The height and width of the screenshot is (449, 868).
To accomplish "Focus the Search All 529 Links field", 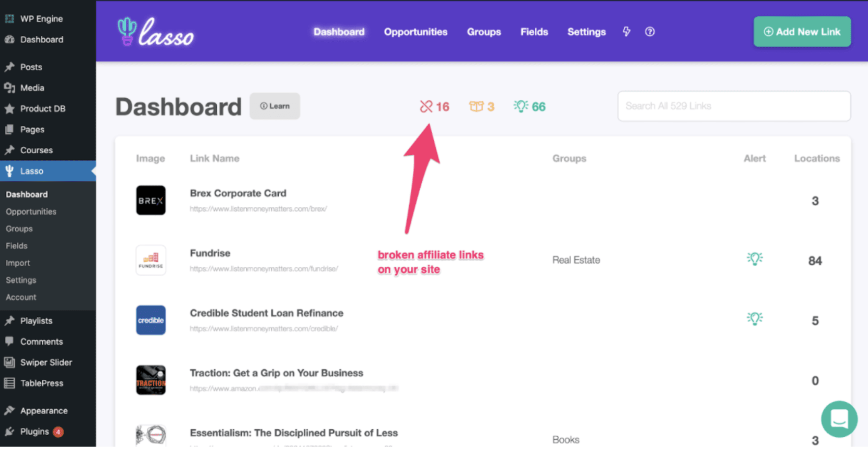I will tap(733, 106).
